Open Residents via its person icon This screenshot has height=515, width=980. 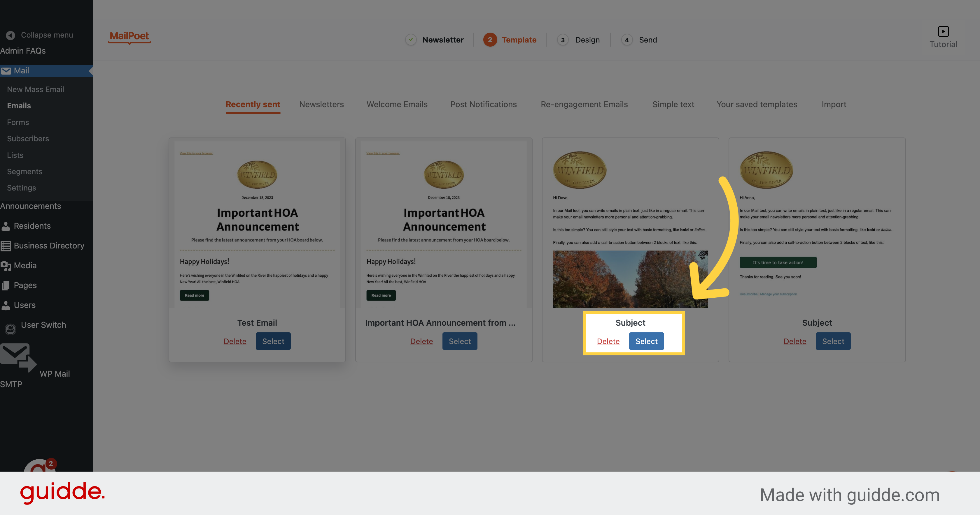pos(6,226)
